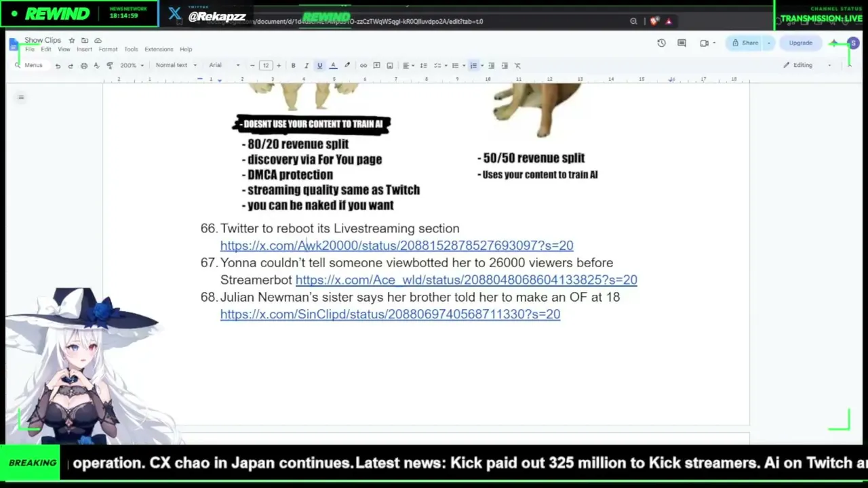The image size is (868, 488).
Task: Click the browser zoom magnifier icon
Action: coord(633,22)
